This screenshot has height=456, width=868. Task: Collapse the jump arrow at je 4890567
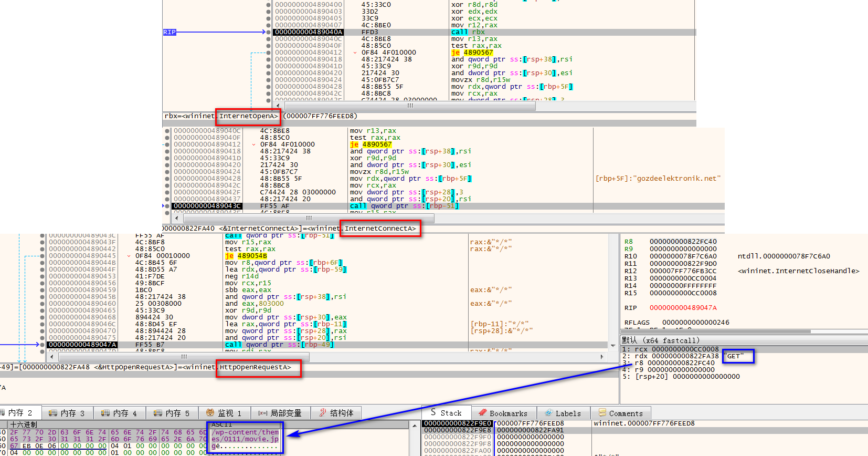coord(355,53)
